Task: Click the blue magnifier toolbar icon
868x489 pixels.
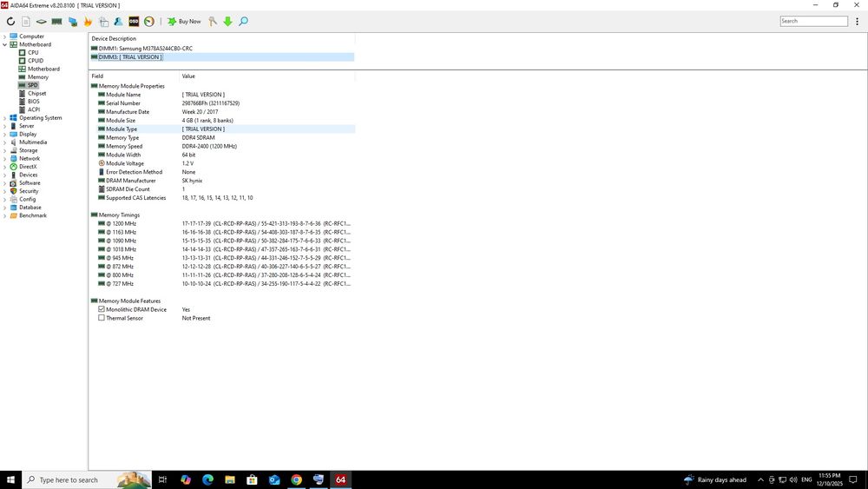Action: (243, 22)
